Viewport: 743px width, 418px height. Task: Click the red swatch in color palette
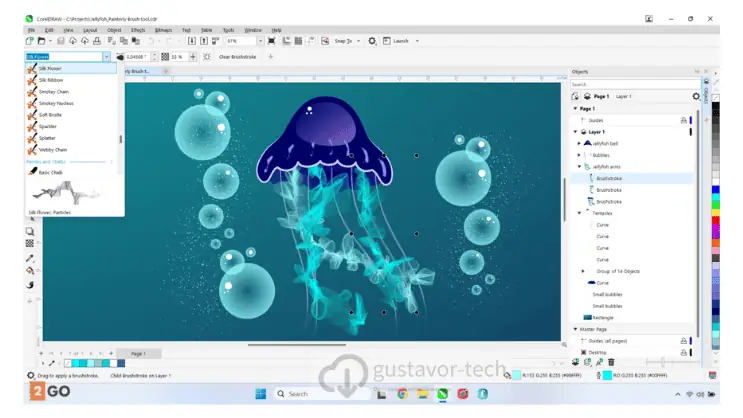click(716, 220)
